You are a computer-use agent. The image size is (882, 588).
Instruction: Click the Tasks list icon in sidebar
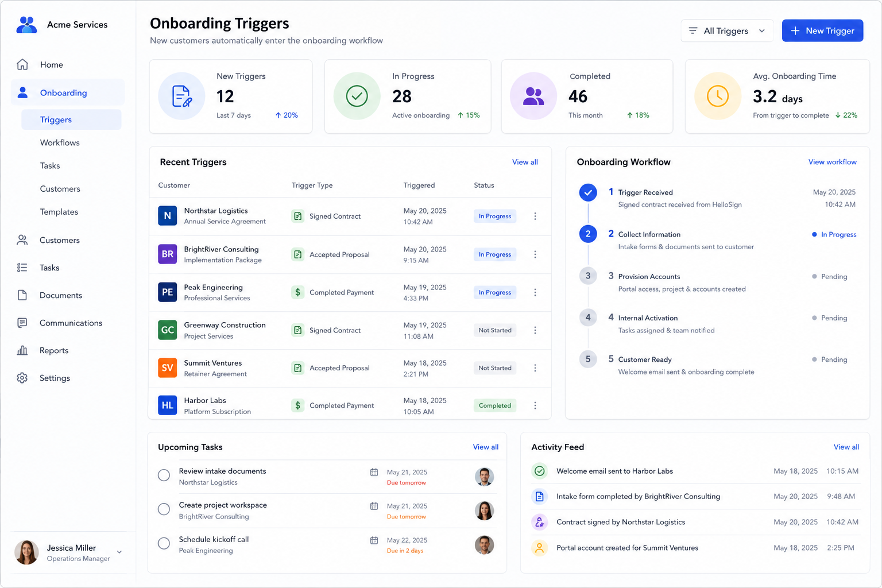(x=22, y=268)
